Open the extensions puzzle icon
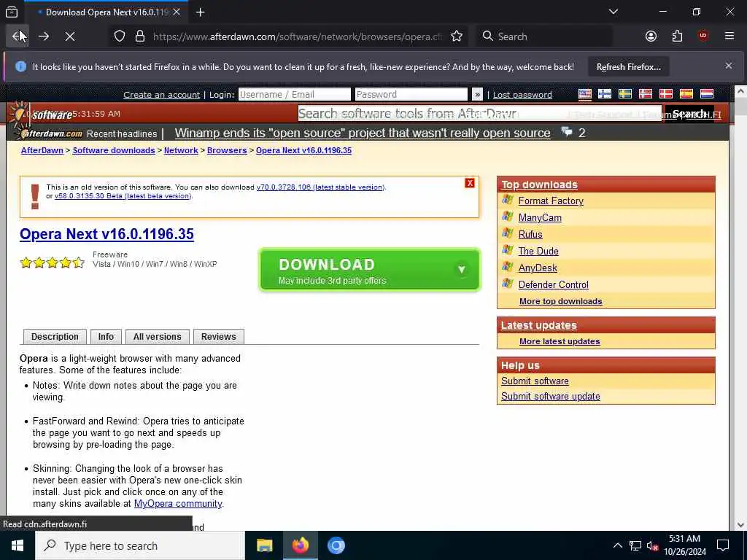Screen dimensions: 747x560 677,36
